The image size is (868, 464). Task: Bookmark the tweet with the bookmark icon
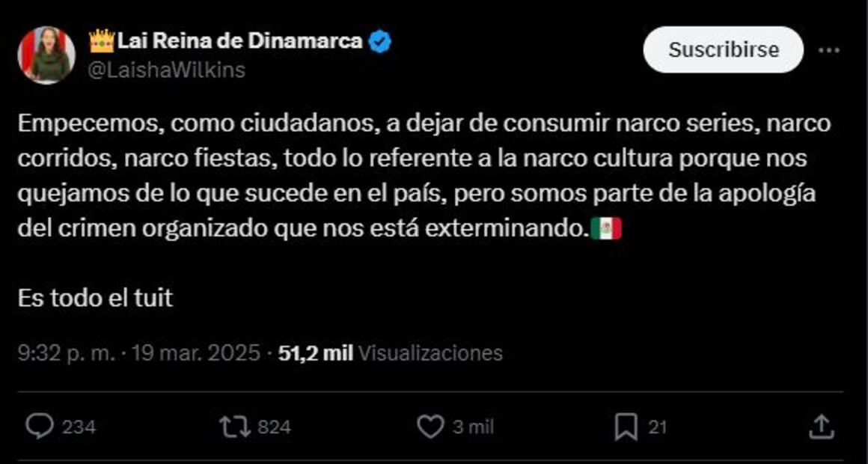pos(626,427)
